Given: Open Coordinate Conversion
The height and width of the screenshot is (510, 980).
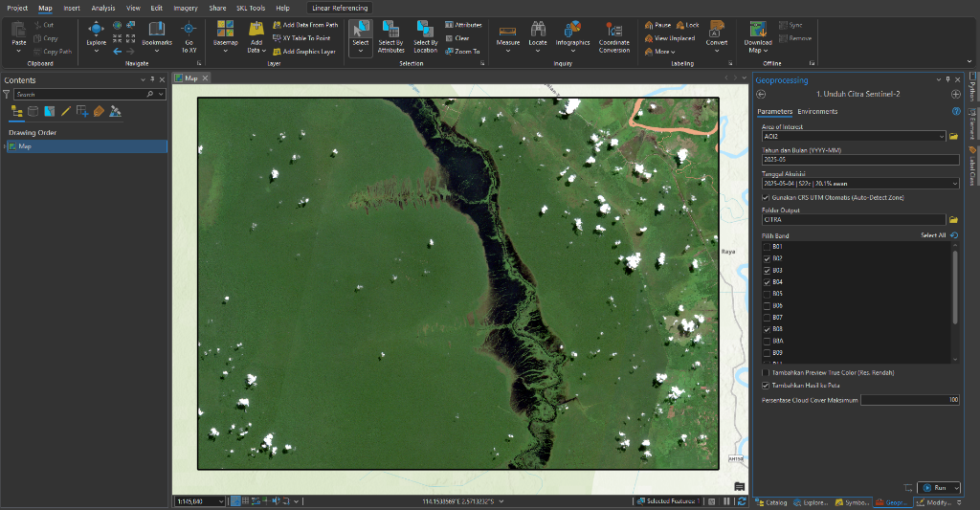Looking at the screenshot, I should (614, 37).
